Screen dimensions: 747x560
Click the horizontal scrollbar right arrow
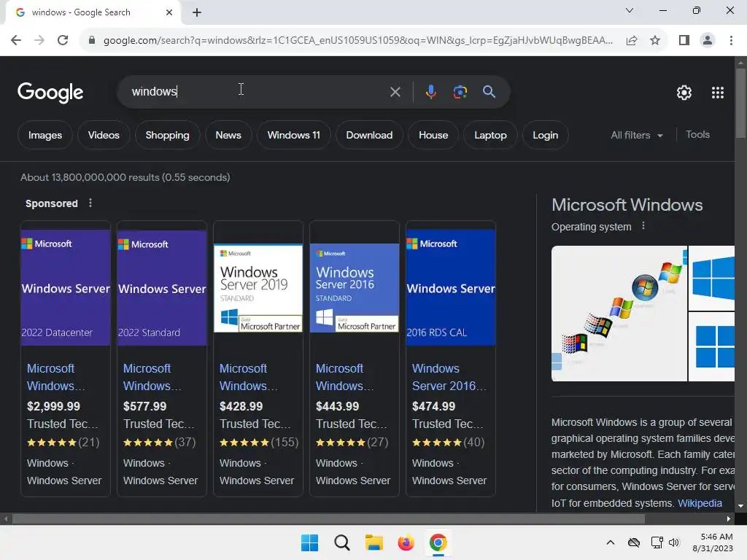(729, 518)
